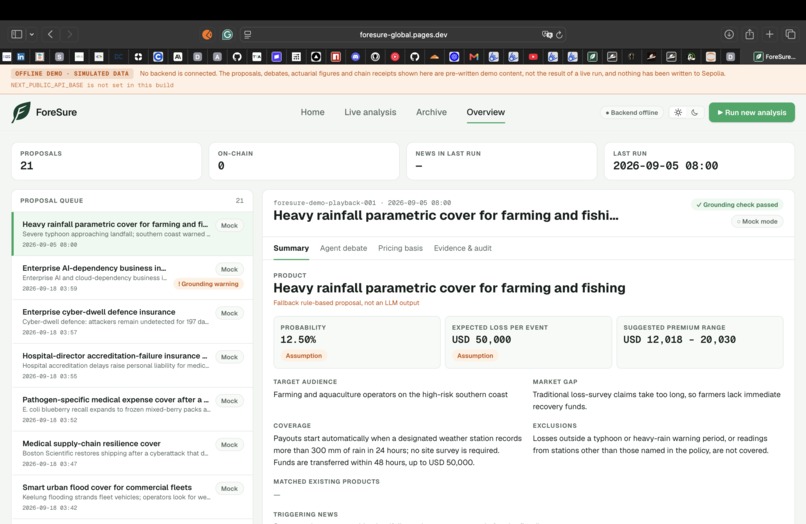Select the Summary tab

pyautogui.click(x=291, y=248)
